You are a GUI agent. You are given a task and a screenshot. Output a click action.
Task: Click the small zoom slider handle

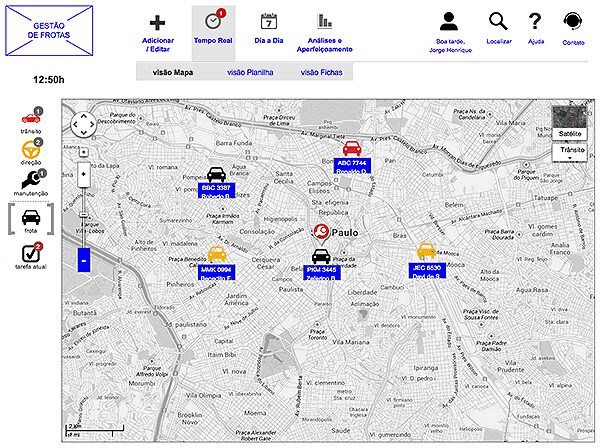[84, 215]
